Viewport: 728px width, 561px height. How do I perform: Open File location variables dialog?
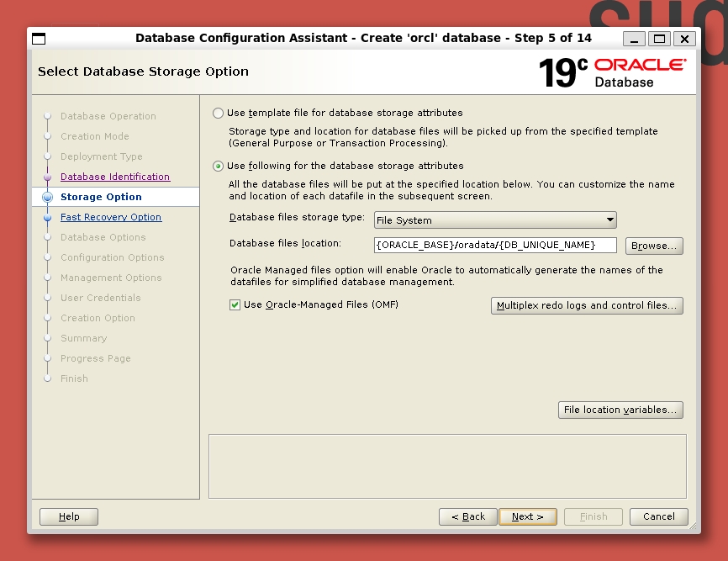pyautogui.click(x=620, y=410)
